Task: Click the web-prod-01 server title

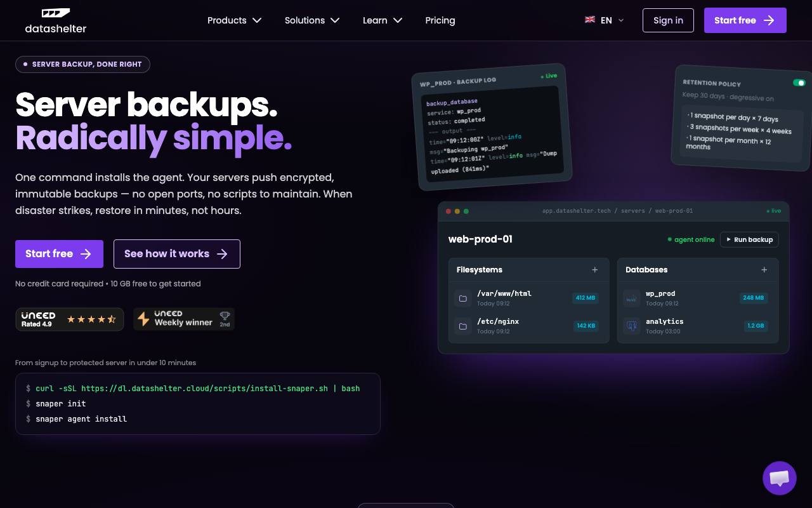Action: click(x=480, y=239)
